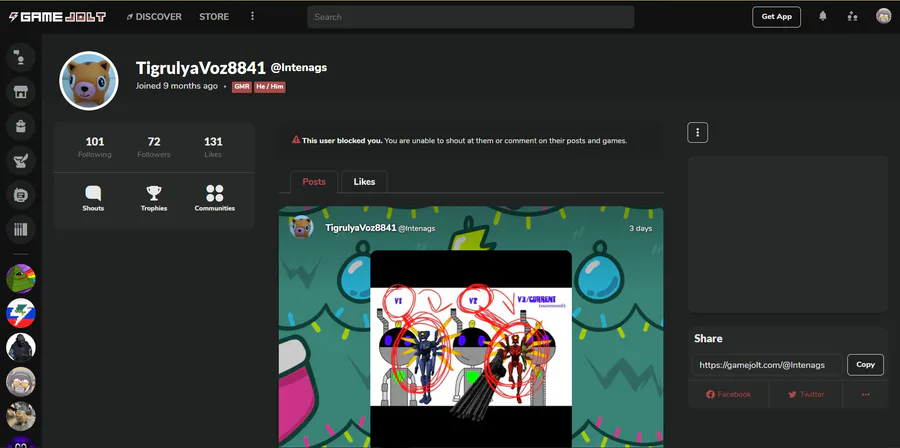Open the robot face sidebar icon
Screen dimensions: 900x448
[x=21, y=195]
